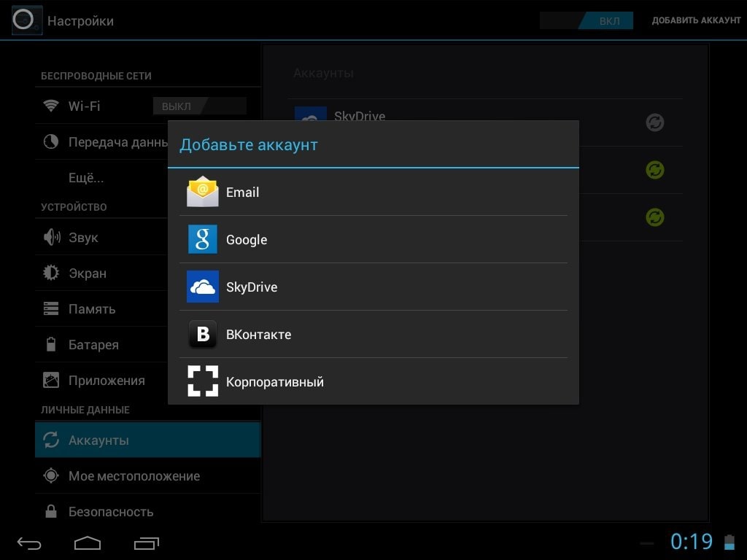Tap the gray SkyDrive sync icon
Screen dimensions: 747x560
pyautogui.click(x=655, y=122)
